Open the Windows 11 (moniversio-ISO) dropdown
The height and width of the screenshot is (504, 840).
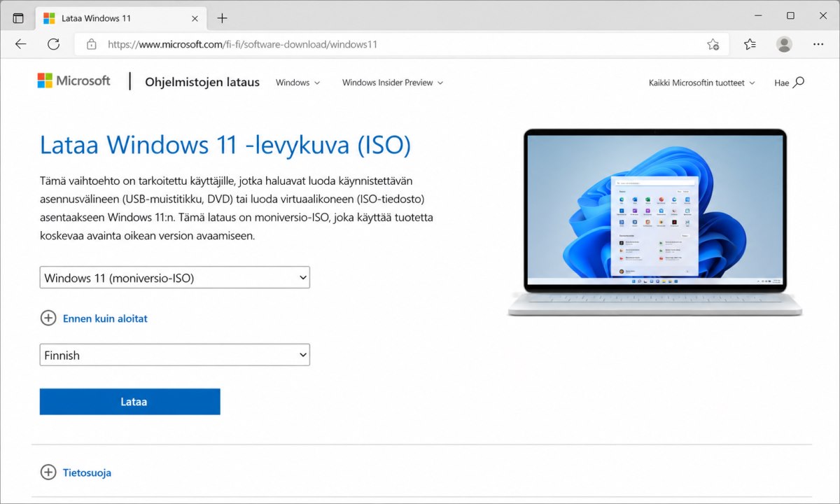(175, 277)
